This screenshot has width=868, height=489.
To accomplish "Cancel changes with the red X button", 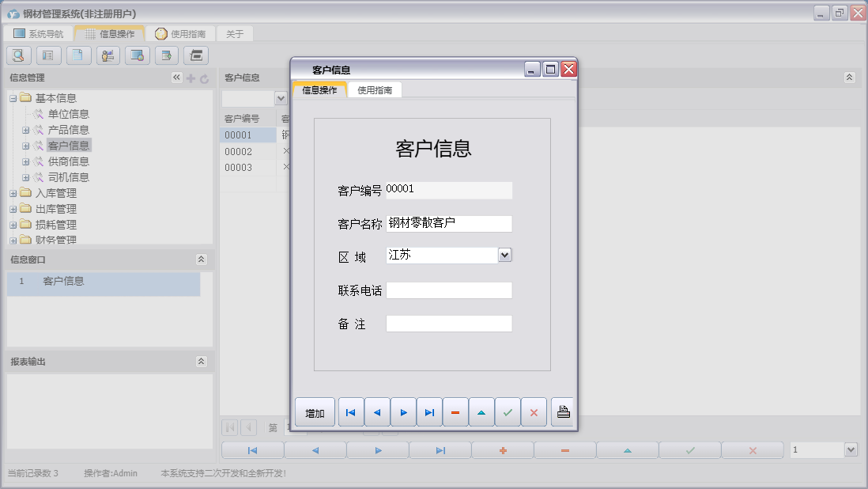I will coord(534,411).
